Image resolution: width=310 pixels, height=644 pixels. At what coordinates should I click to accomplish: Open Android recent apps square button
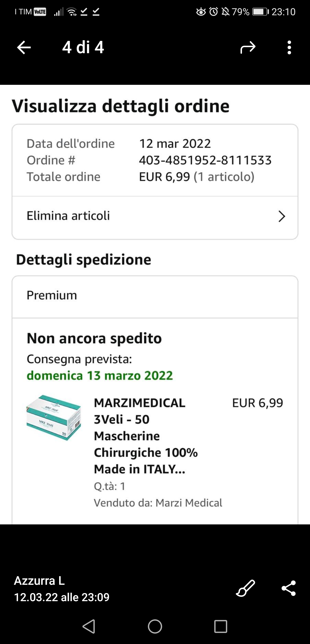click(220, 626)
